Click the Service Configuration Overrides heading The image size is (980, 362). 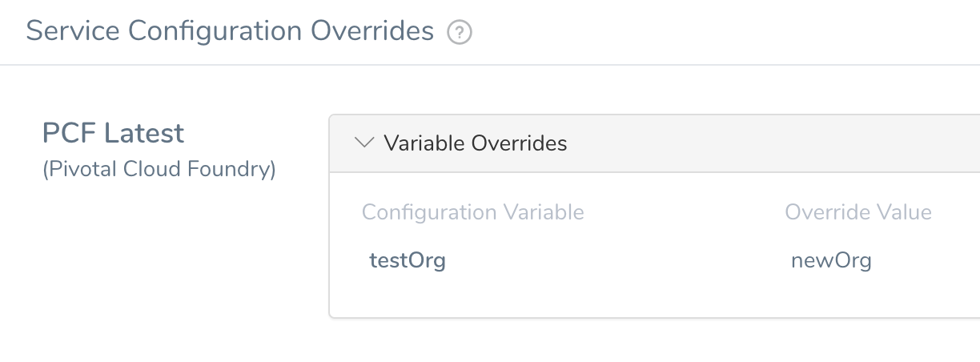[230, 31]
